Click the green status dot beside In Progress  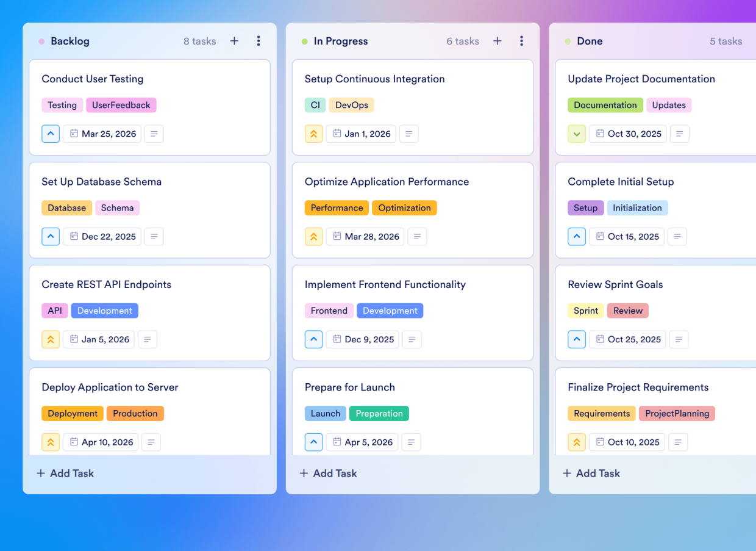304,41
